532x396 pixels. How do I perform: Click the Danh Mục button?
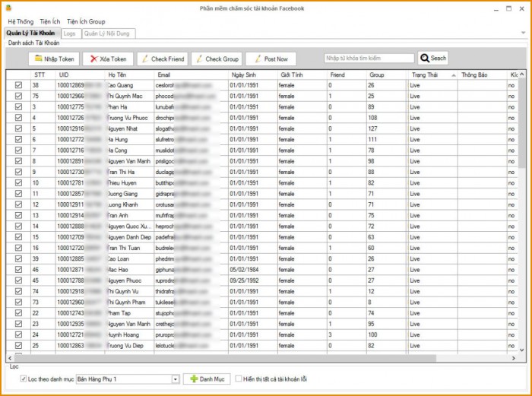pos(207,379)
